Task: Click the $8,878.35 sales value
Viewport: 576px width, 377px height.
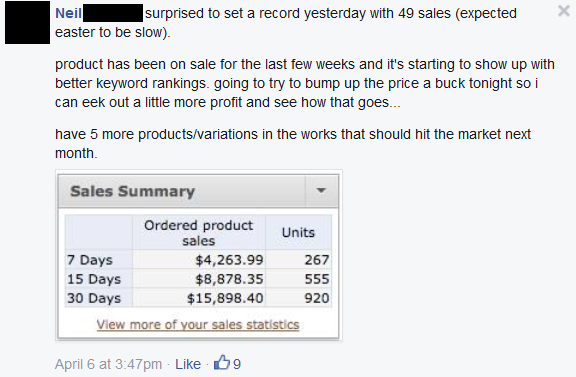Action: point(229,279)
